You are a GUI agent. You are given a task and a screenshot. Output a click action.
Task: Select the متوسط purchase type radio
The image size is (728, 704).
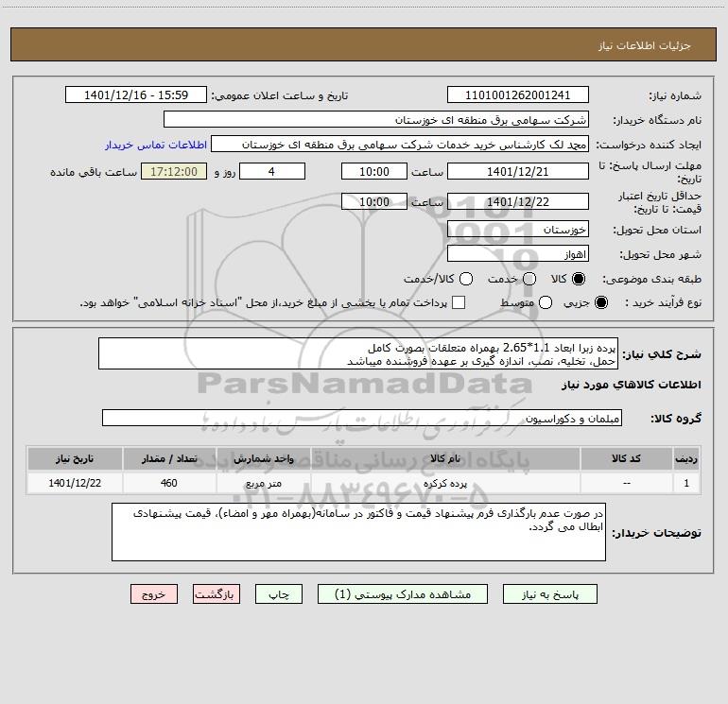[546, 302]
